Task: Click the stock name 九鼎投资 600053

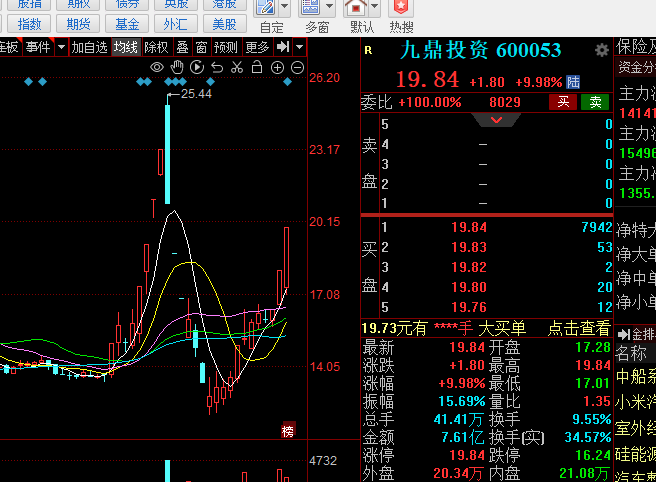Action: 481,50
